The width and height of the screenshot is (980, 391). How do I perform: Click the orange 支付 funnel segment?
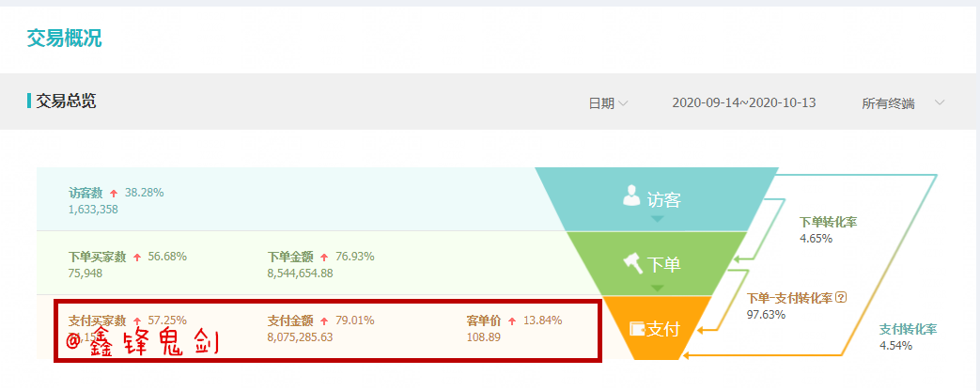657,328
